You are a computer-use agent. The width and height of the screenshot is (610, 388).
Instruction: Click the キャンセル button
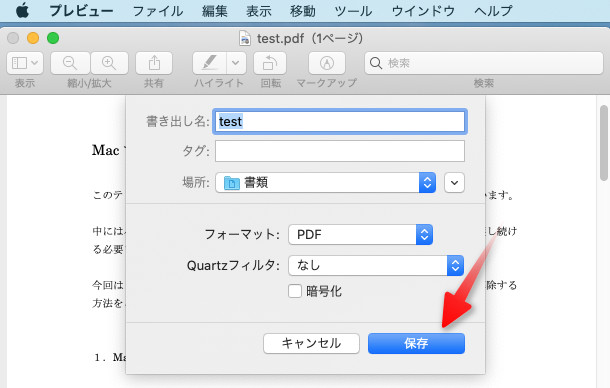pyautogui.click(x=311, y=343)
